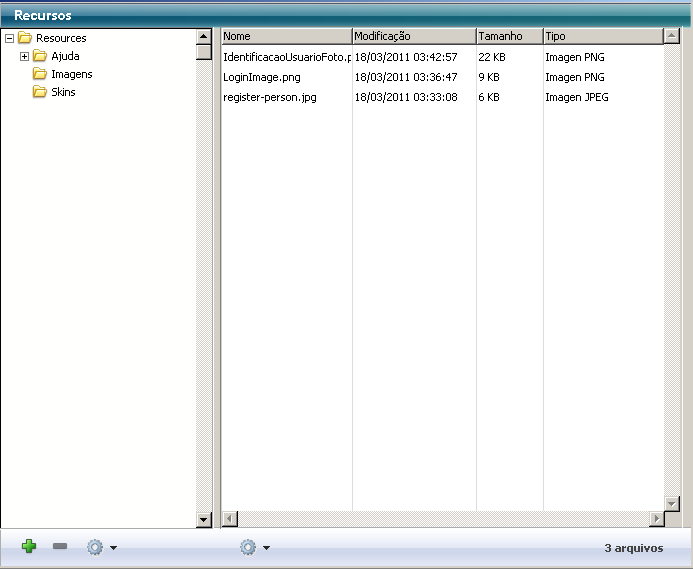Expand the Ajuda folder node
693x569 pixels.
coord(25,56)
